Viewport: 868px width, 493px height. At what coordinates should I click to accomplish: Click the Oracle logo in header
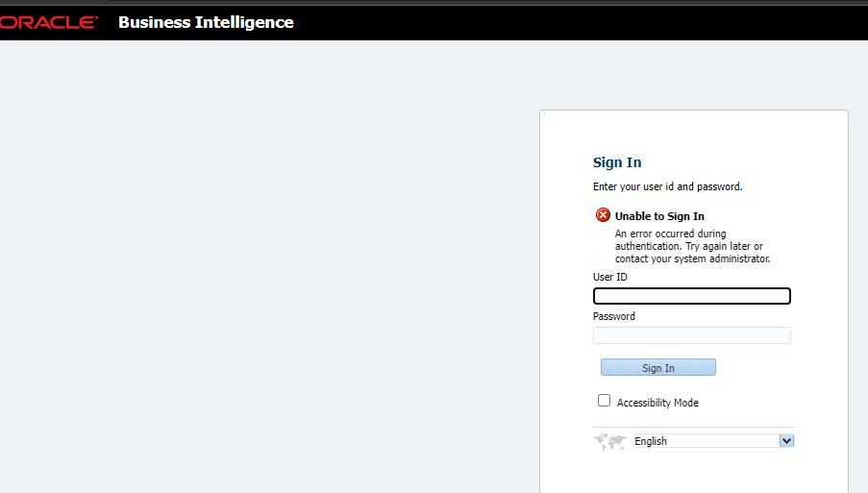click(49, 22)
